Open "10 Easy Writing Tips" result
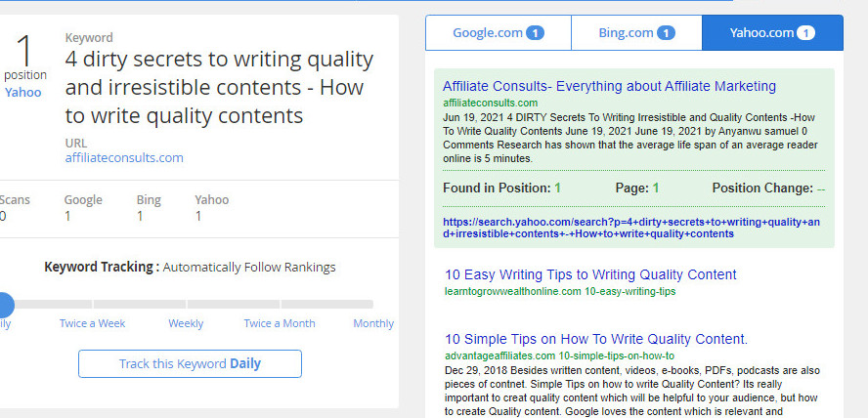868x418 pixels. 590,274
